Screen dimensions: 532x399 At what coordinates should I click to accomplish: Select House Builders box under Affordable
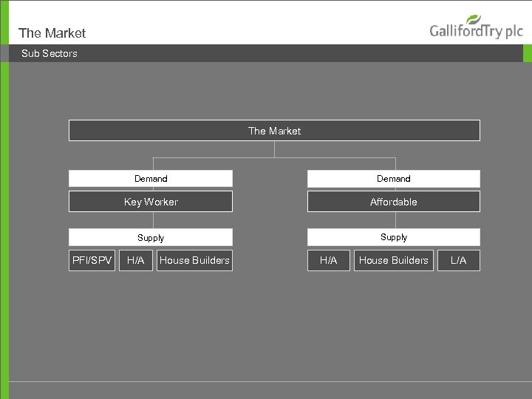click(x=393, y=260)
